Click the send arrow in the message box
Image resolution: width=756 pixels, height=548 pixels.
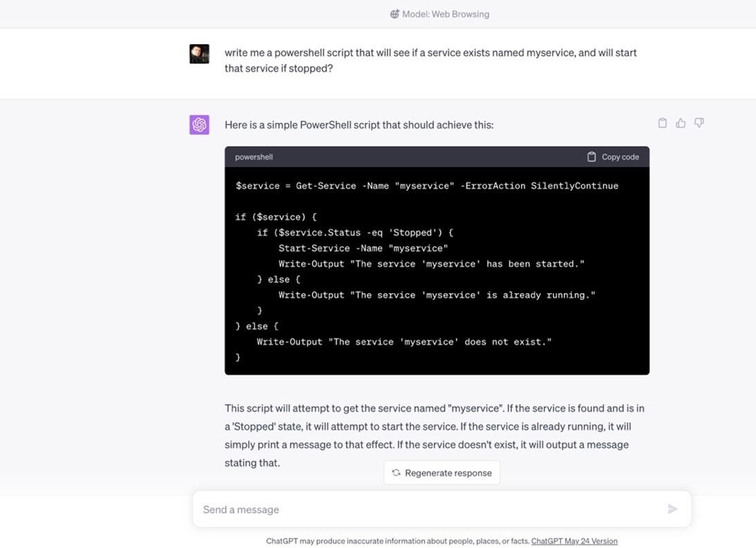coord(672,509)
